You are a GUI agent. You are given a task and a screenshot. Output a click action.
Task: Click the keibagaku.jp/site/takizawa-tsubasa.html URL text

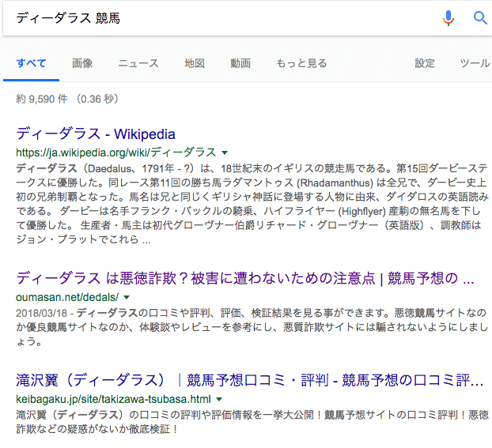(113, 399)
